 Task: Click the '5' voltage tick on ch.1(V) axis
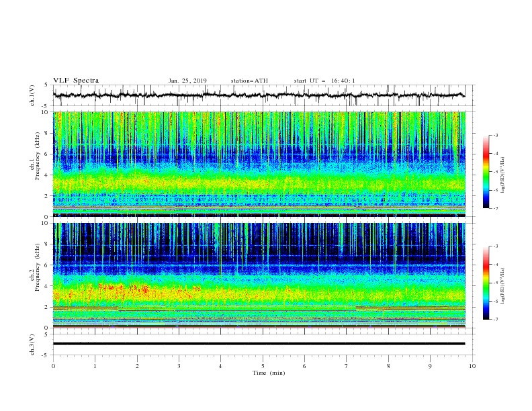pos(46,85)
